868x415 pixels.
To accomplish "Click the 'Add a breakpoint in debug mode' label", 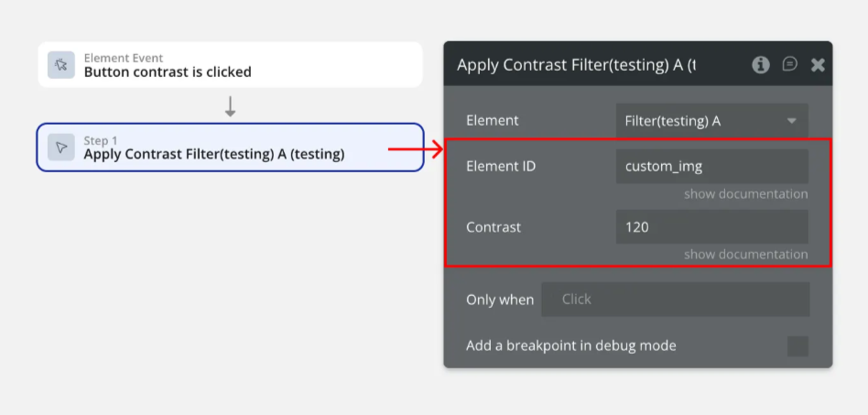I will [x=570, y=345].
